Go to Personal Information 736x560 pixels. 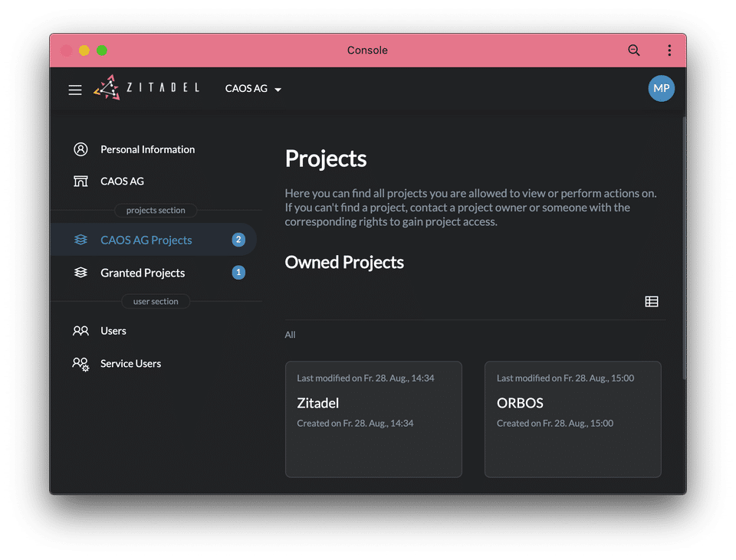click(147, 149)
